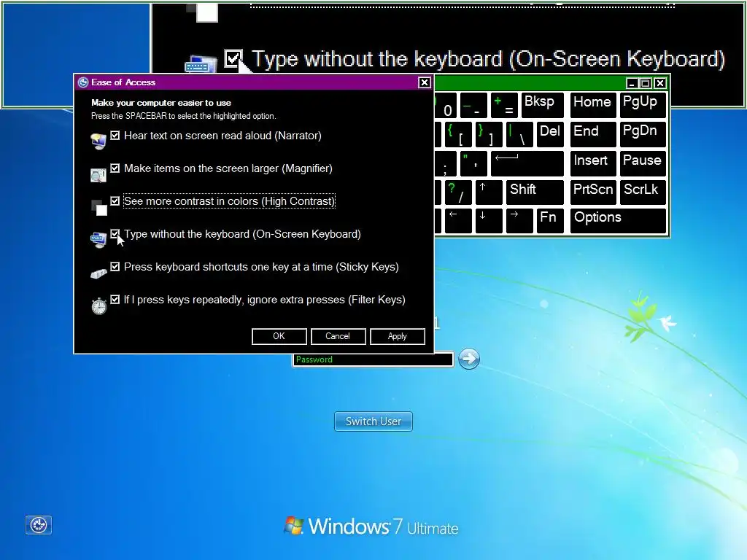Click the Enter arrow key on keyboard
This screenshot has width=747, height=560.
click(x=527, y=164)
